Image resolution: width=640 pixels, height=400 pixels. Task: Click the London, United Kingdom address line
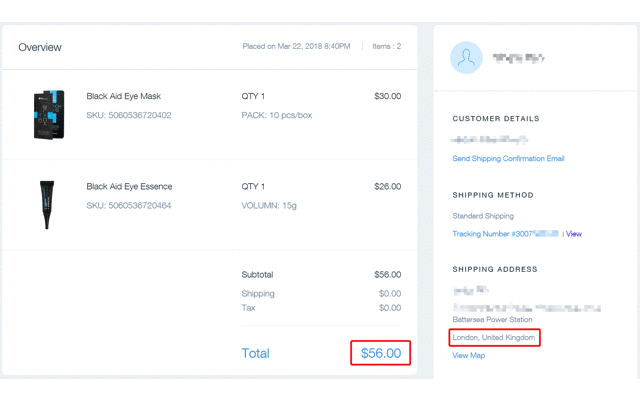coord(494,338)
